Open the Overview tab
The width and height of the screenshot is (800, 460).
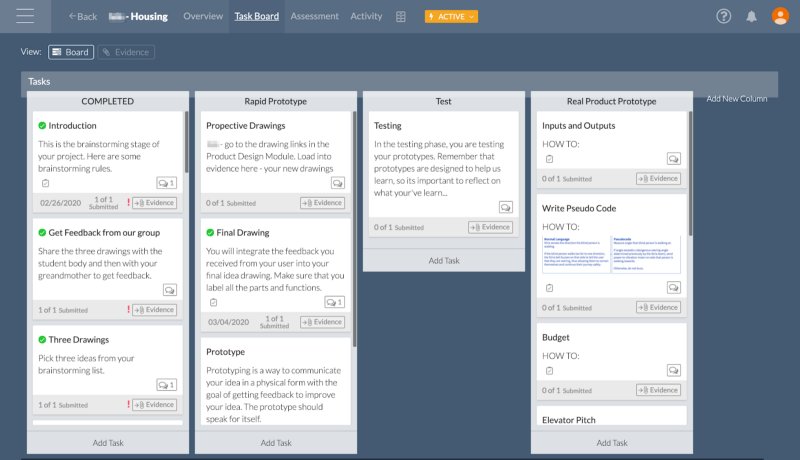click(203, 17)
